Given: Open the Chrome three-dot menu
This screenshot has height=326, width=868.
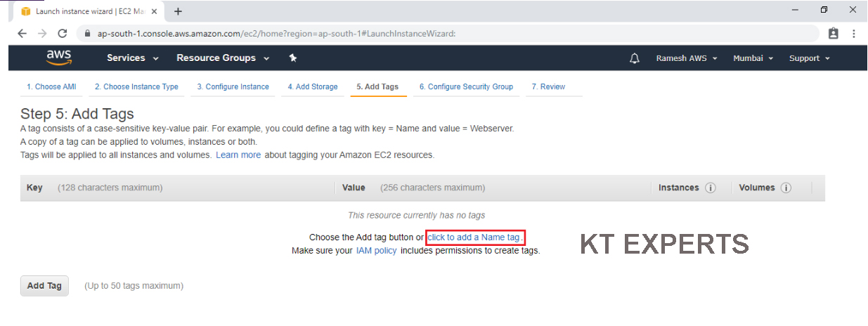Looking at the screenshot, I should tap(854, 34).
